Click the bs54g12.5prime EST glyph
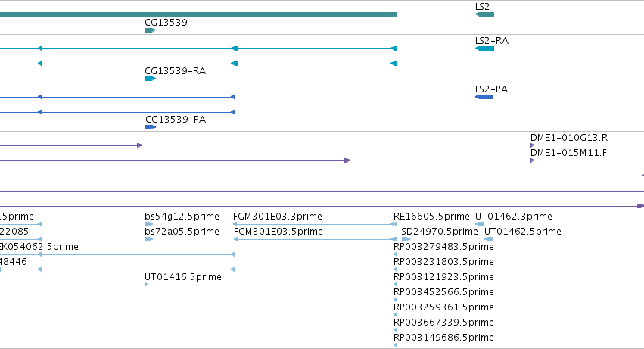 (x=148, y=224)
